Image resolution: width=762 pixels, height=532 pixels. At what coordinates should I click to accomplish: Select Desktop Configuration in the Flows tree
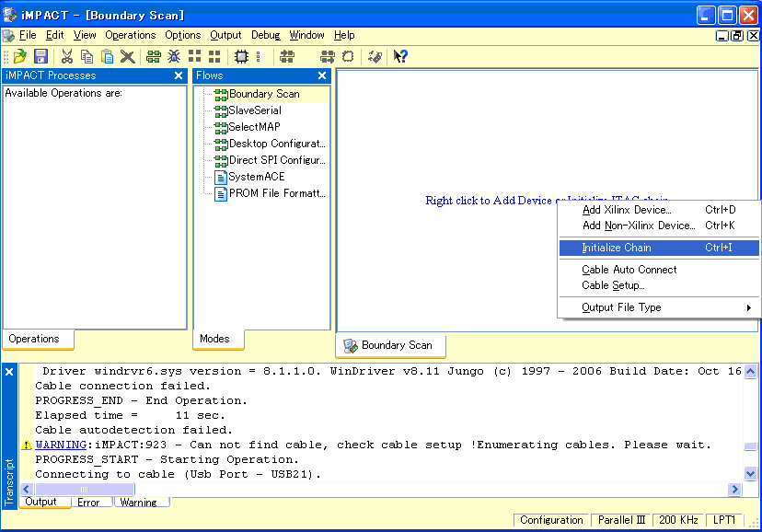click(x=277, y=144)
